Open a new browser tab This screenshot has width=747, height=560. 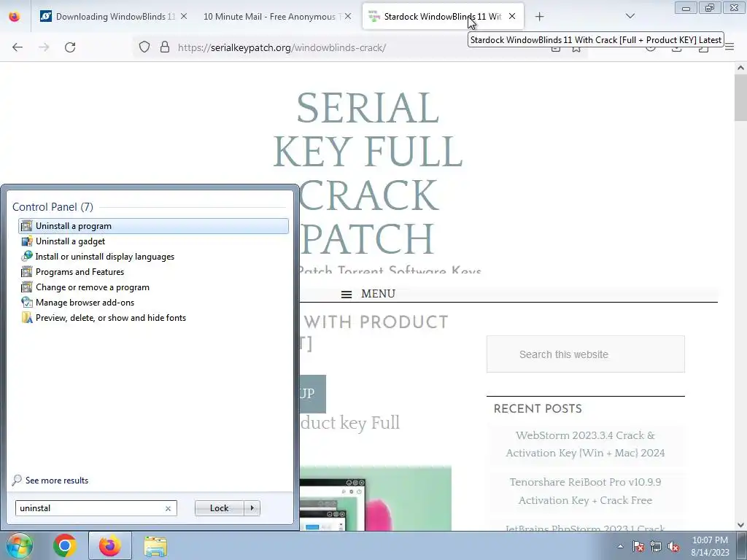(x=539, y=17)
